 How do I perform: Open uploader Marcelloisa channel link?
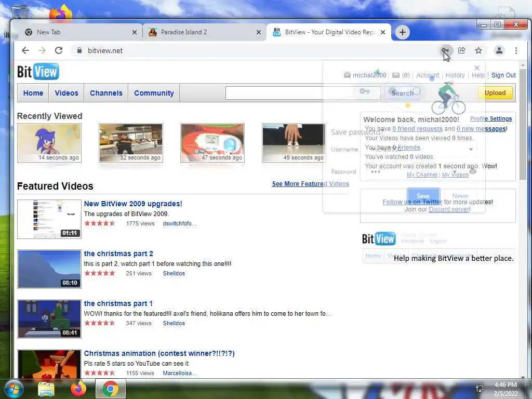coord(179,373)
